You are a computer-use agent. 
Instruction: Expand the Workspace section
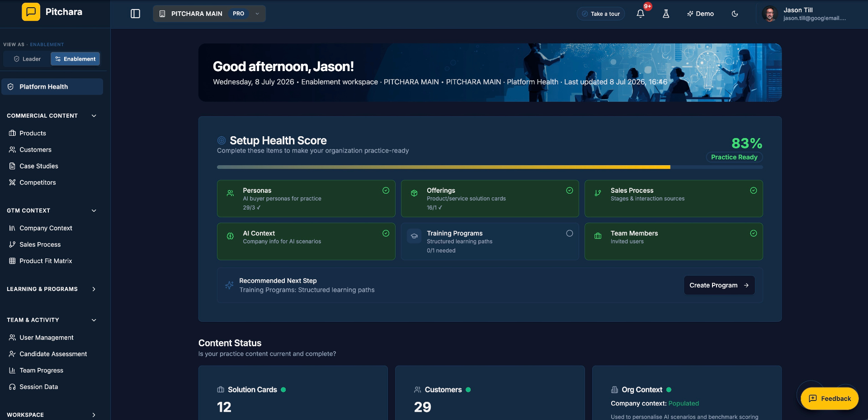coord(94,415)
